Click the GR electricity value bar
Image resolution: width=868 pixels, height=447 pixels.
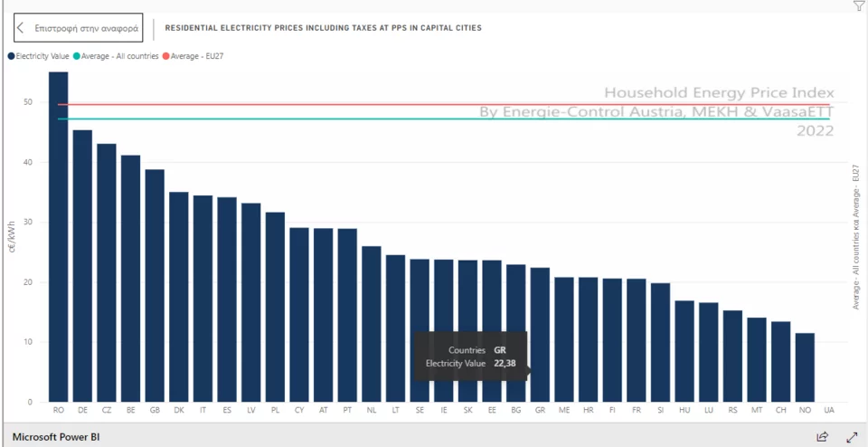[540, 335]
